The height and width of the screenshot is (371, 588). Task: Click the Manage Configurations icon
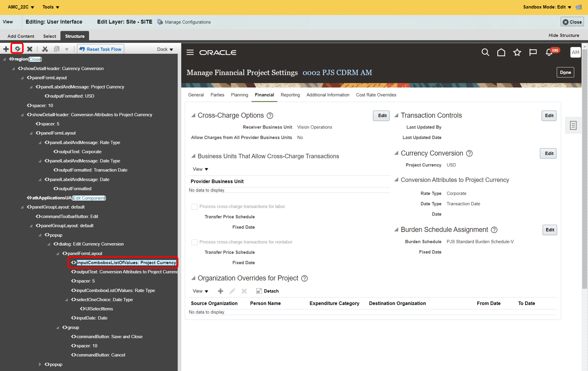[160, 22]
